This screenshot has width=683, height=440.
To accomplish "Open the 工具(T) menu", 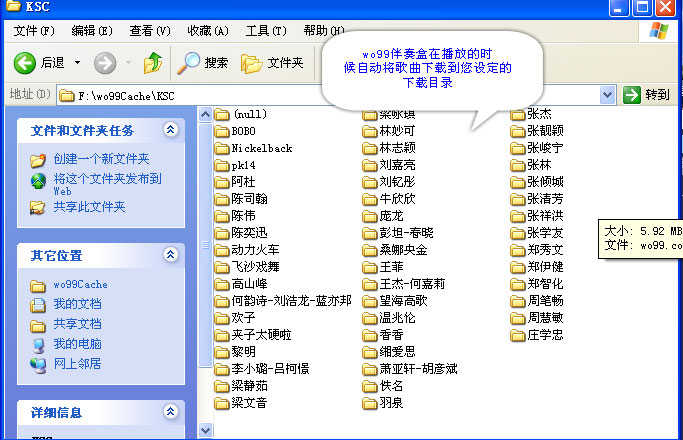I will coord(266,31).
